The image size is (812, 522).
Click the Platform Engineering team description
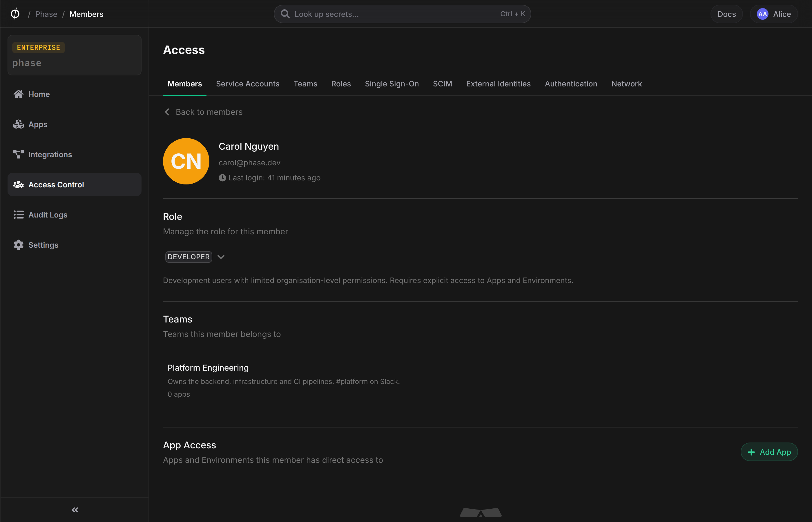284,381
